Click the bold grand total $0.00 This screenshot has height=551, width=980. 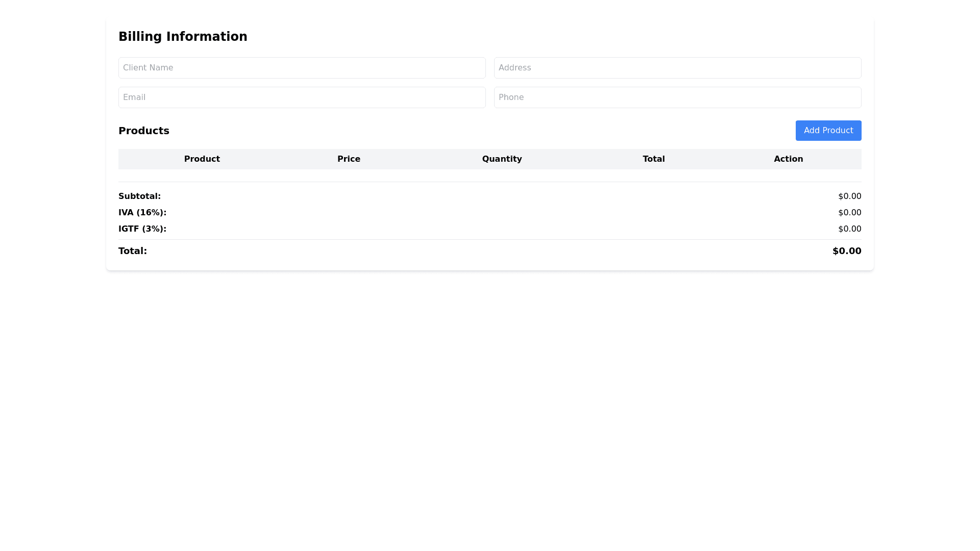[x=846, y=251]
